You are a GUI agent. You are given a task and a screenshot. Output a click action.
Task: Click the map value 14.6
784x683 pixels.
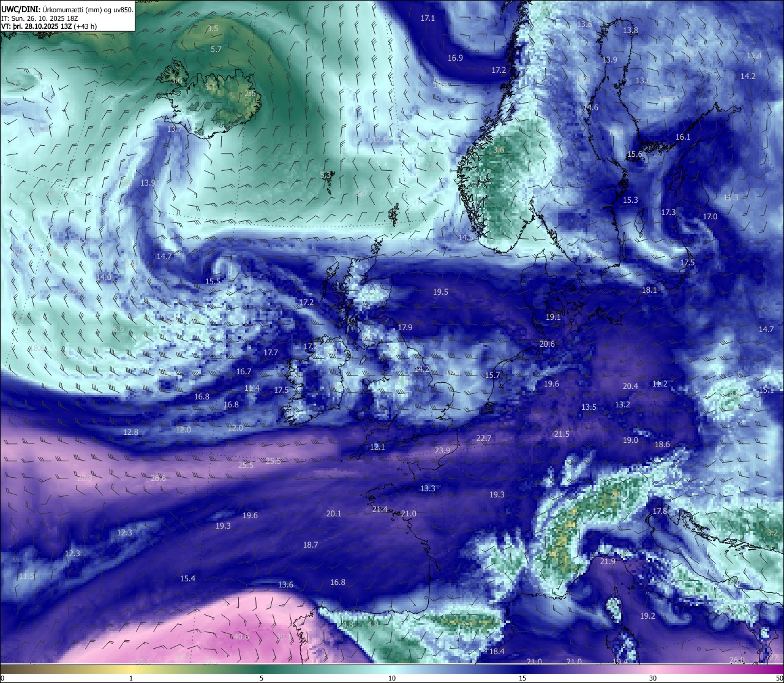590,108
